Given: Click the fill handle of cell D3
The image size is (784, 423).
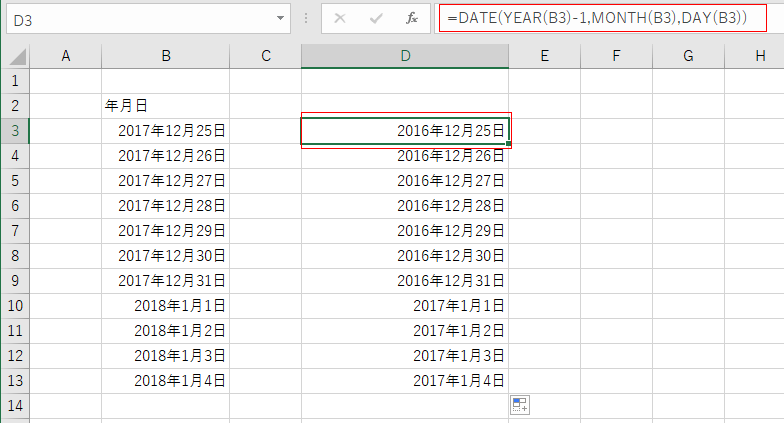Looking at the screenshot, I should [508, 144].
